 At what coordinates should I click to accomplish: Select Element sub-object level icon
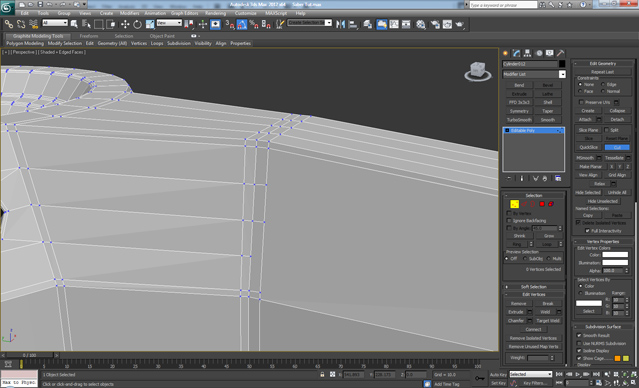click(x=551, y=204)
